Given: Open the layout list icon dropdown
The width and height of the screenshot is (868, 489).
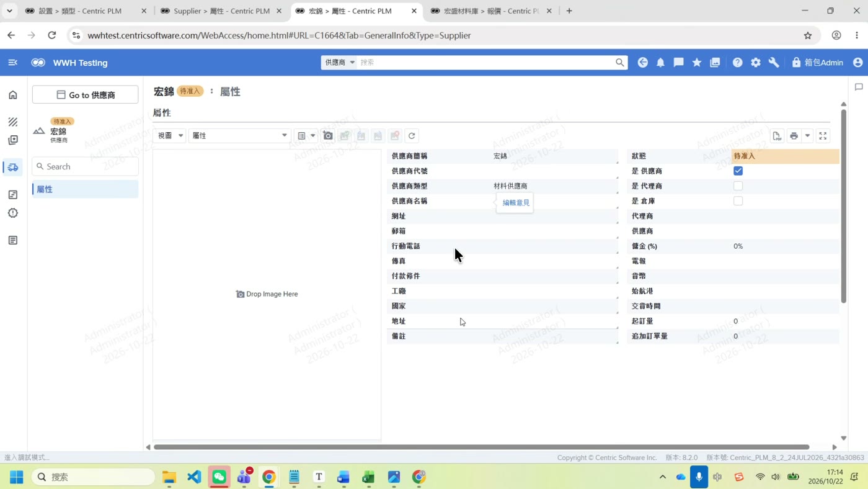Looking at the screenshot, I should [x=306, y=136].
